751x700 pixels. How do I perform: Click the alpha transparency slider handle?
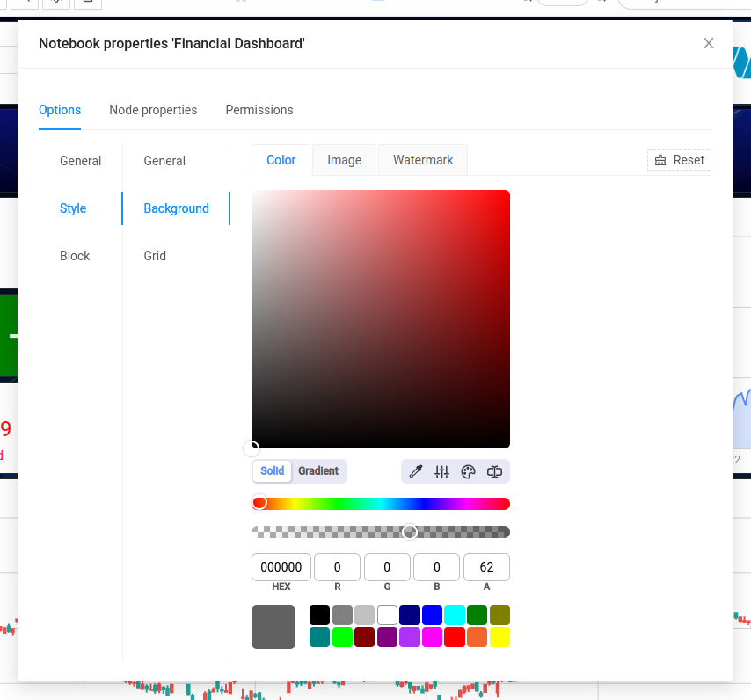(x=410, y=532)
